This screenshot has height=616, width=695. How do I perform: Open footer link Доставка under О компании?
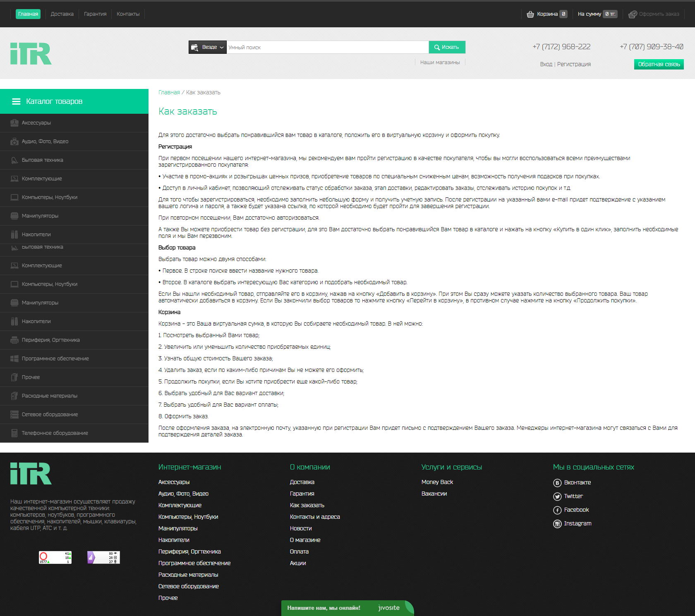coord(302,482)
